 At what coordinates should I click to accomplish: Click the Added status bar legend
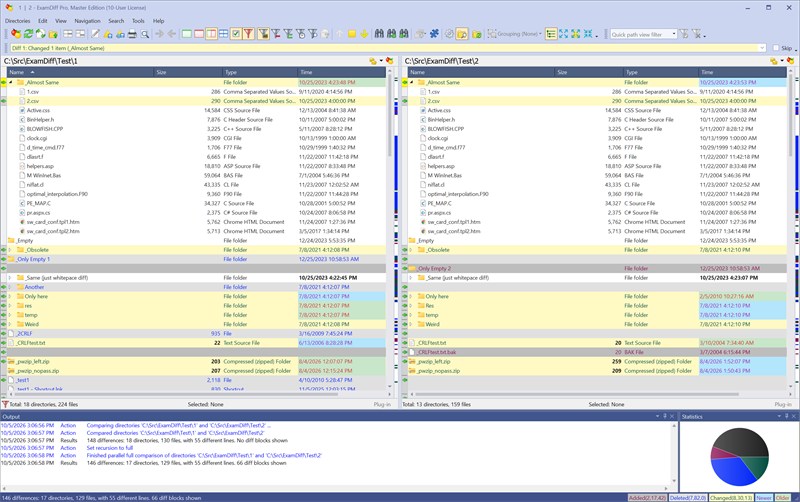pyautogui.click(x=647, y=498)
